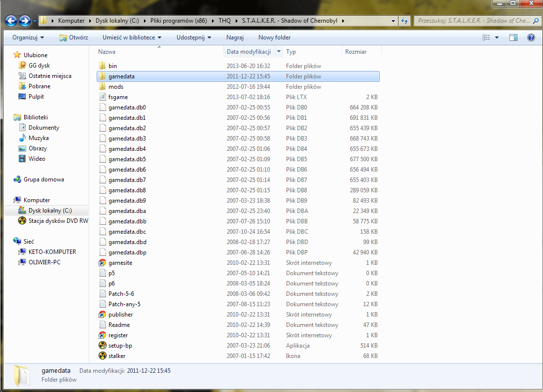Open Pulpit in sidebar
The width and height of the screenshot is (543, 392).
[36, 97]
